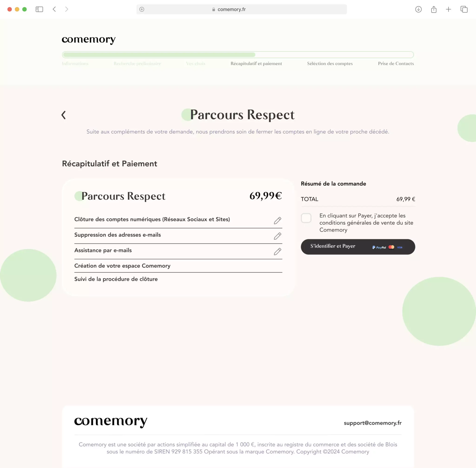This screenshot has height=468, width=476.
Task: Click the green checkout progress bar
Action: [238, 55]
